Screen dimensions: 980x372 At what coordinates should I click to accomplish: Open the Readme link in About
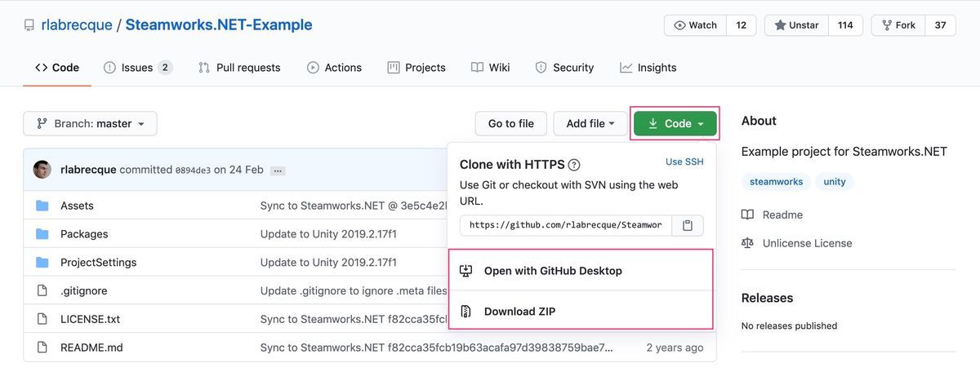772,215
